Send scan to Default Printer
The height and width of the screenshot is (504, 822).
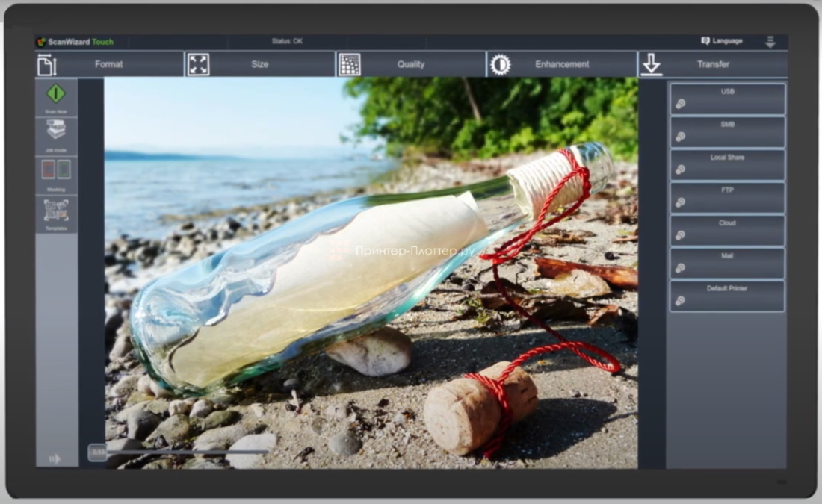727,296
